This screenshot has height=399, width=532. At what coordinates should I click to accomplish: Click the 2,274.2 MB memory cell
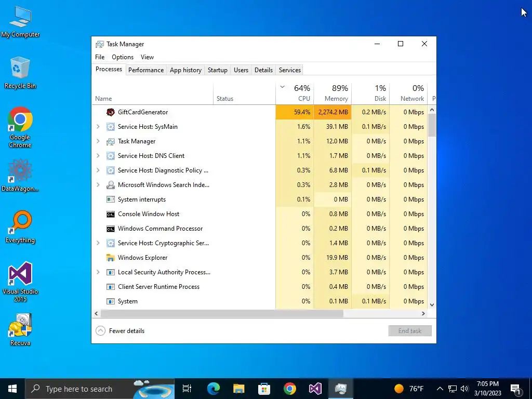tap(332, 112)
